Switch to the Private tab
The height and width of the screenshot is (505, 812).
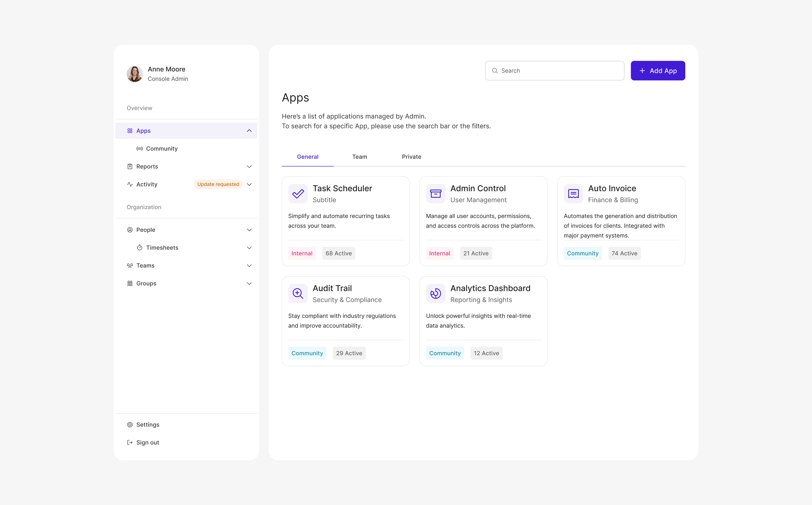click(x=411, y=157)
